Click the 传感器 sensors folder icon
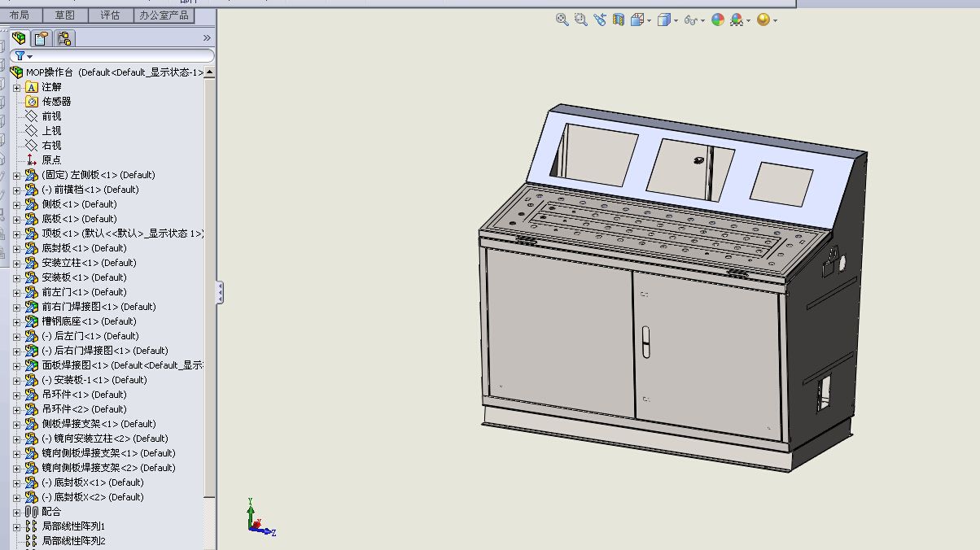 tap(32, 102)
